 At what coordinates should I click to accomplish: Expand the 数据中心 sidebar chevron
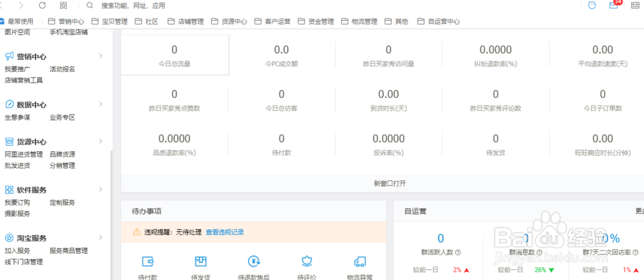point(100,104)
